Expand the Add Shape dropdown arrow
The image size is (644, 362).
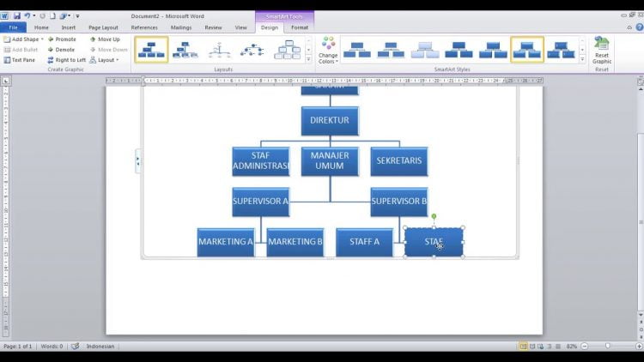42,39
